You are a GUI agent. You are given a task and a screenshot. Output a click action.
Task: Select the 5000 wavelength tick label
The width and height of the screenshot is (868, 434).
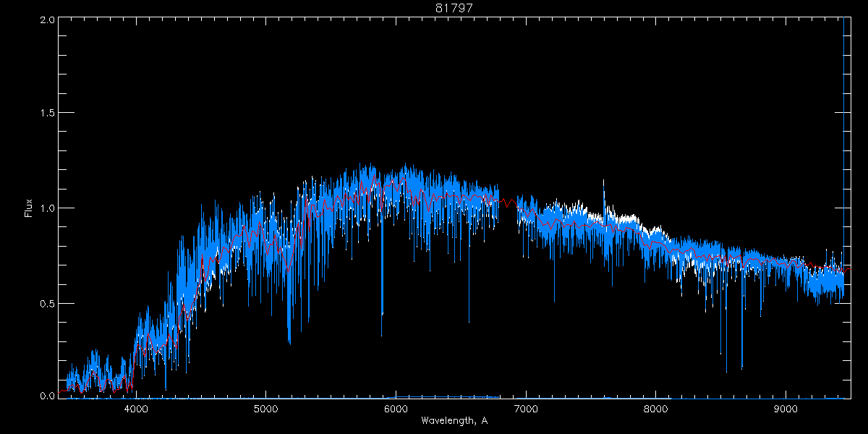(x=265, y=408)
